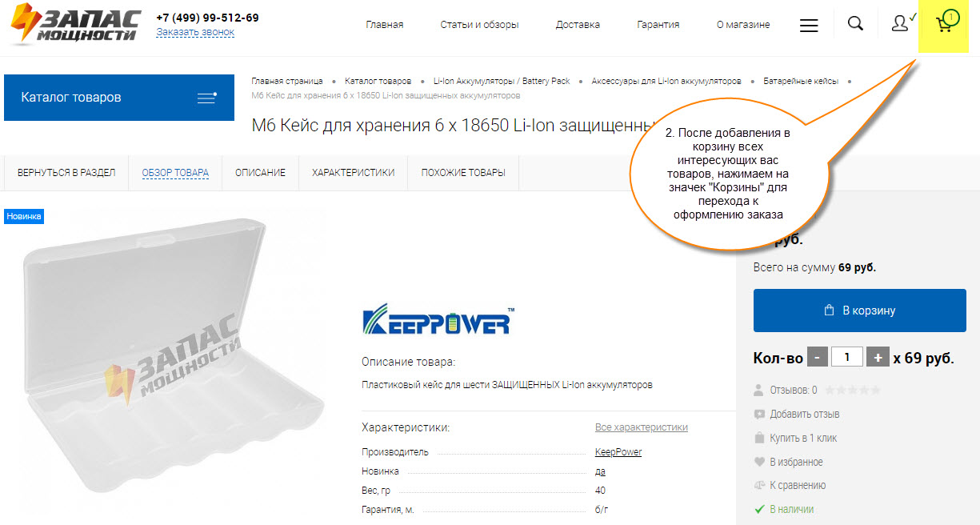Click the search magnifier icon
The width and height of the screenshot is (980, 525).
855,23
